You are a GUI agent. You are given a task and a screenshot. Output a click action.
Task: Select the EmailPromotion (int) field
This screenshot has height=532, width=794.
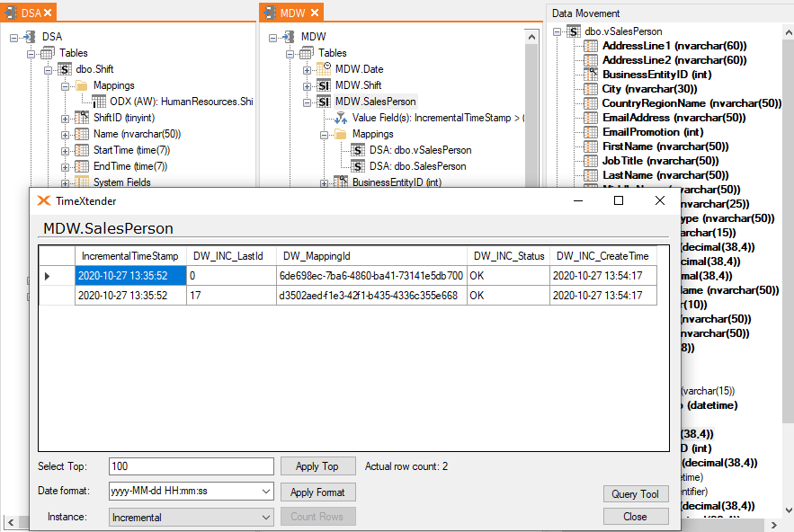(653, 133)
